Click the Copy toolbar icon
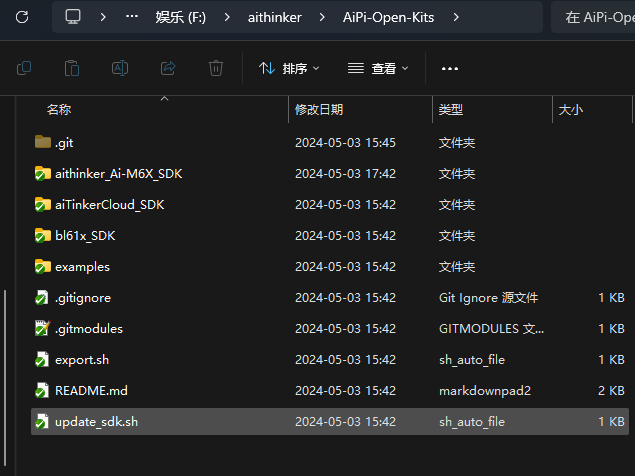635x476 pixels. (24, 68)
